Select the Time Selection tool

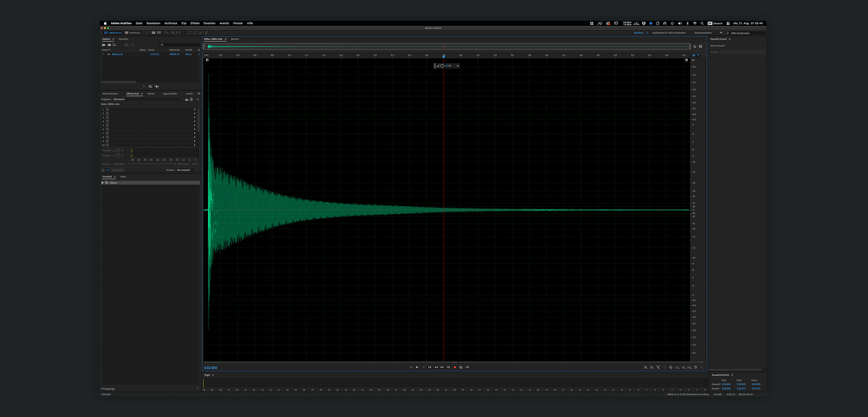click(184, 33)
